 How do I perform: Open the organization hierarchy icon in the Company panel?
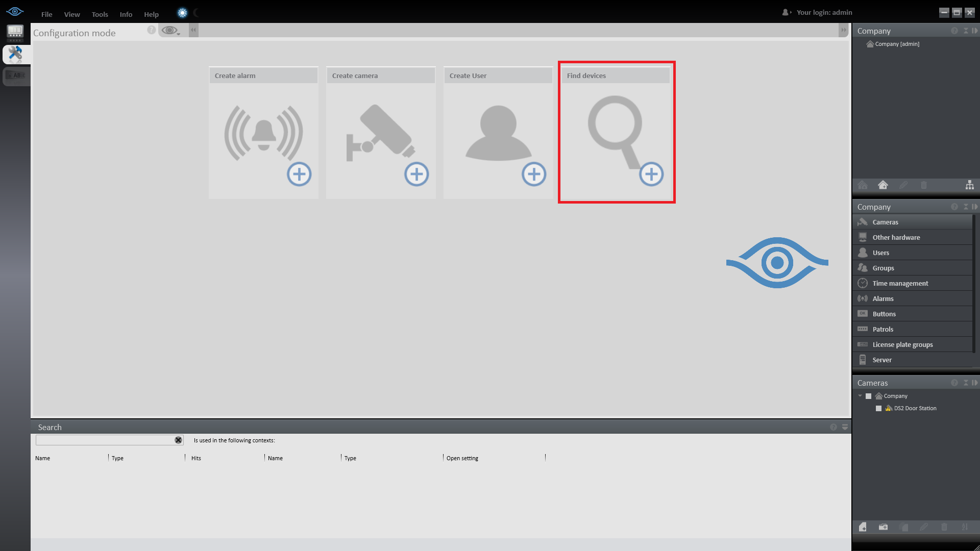969,185
